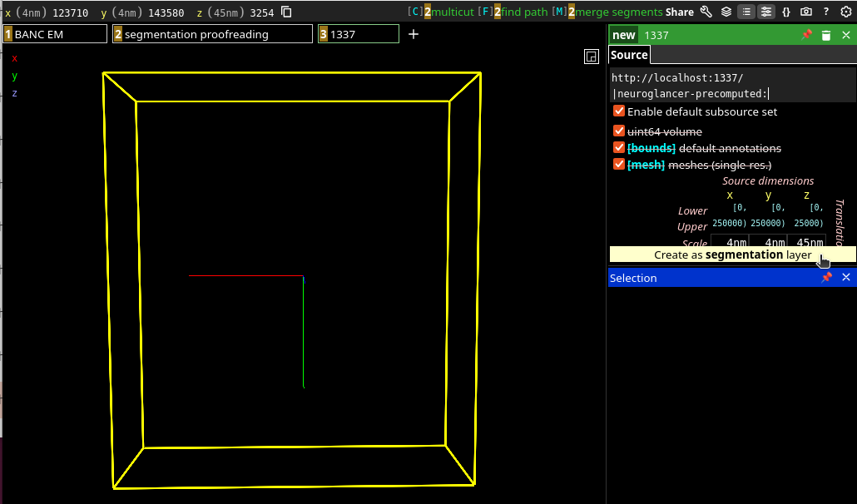Activate the multicut tool shortcut
The height and width of the screenshot is (504, 857).
(x=440, y=12)
